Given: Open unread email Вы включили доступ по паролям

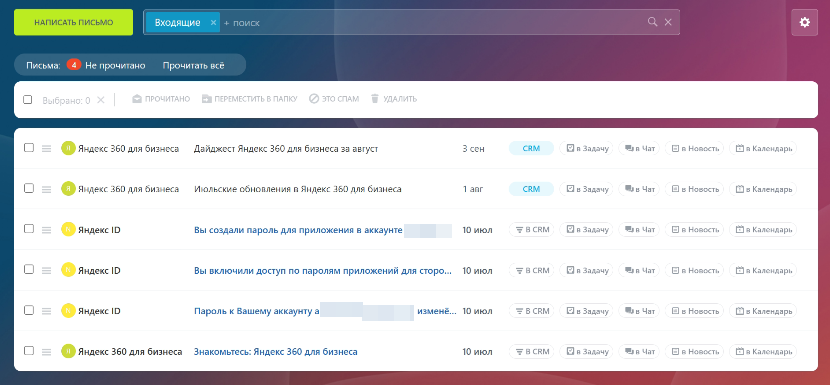Looking at the screenshot, I should coord(323,271).
